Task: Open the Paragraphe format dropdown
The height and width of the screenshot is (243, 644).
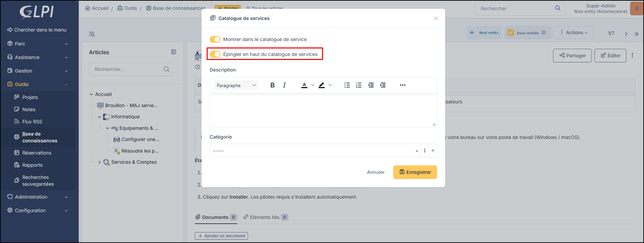Action: (236, 85)
